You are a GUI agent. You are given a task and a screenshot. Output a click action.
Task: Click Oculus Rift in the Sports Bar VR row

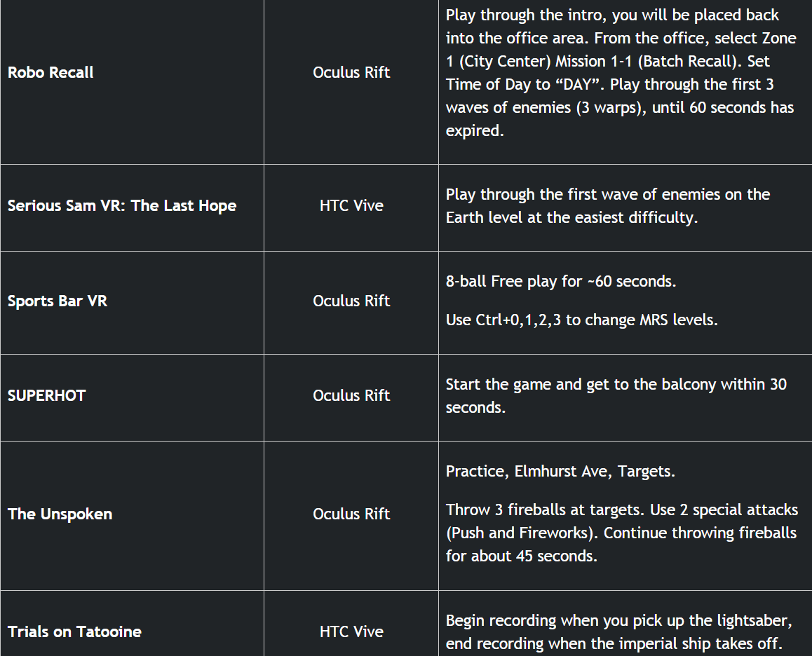(351, 301)
